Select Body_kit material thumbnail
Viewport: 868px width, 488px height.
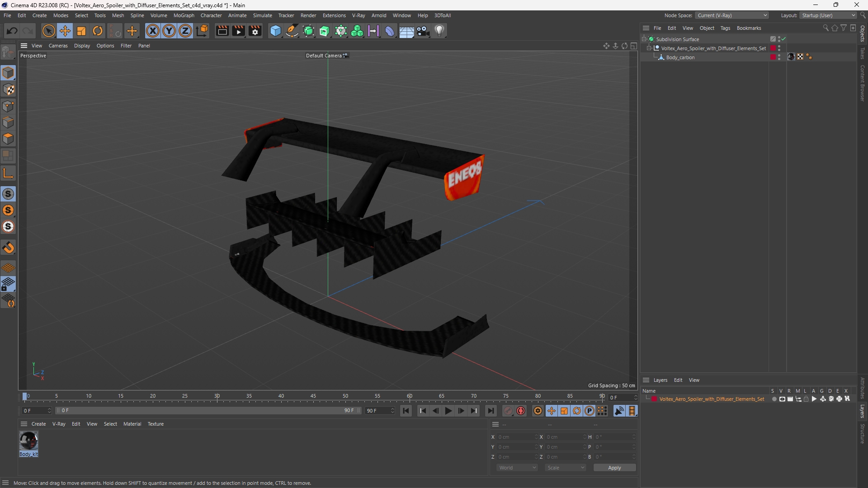coord(28,441)
